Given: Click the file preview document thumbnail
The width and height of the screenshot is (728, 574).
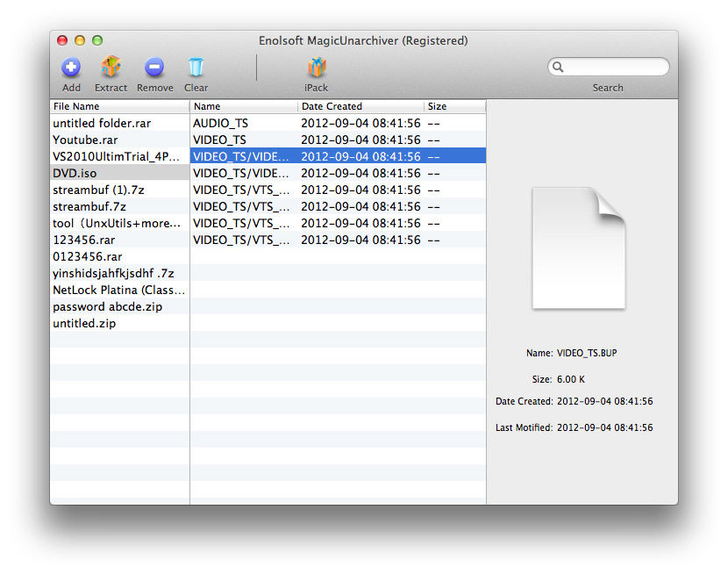Looking at the screenshot, I should coord(579,248).
